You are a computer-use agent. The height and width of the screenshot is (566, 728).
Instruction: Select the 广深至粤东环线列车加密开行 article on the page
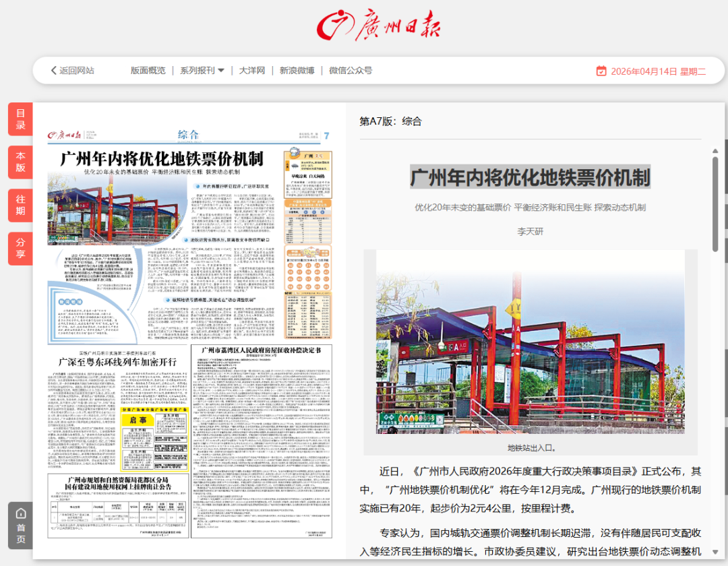click(117, 362)
